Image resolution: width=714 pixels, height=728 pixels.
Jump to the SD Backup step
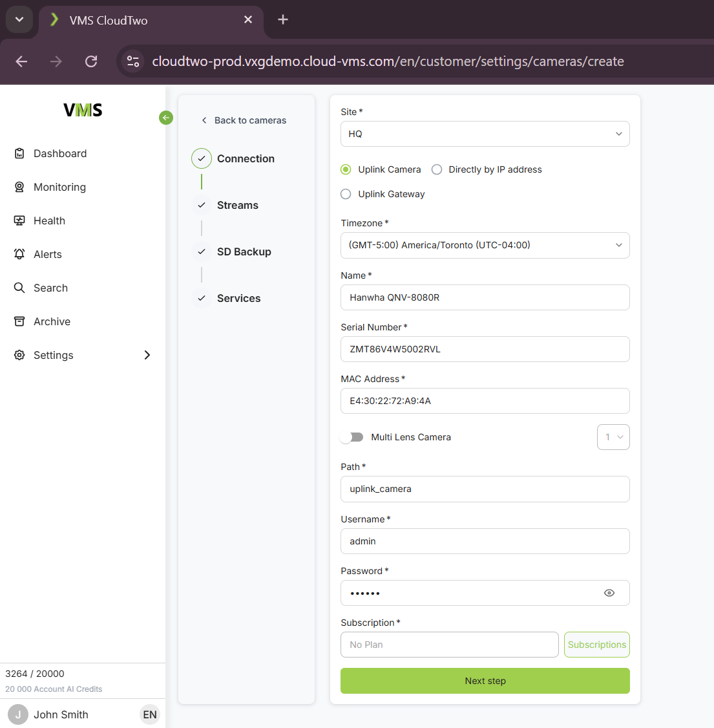(244, 252)
